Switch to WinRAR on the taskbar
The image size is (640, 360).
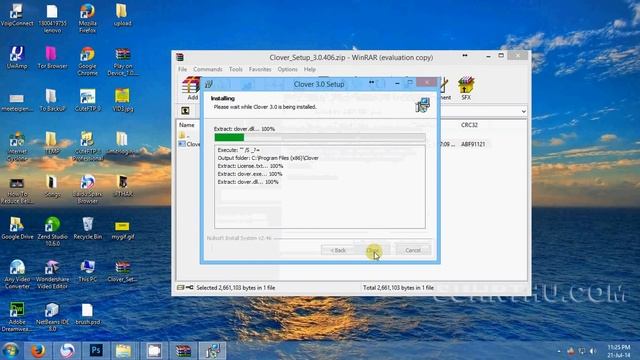tap(183, 351)
